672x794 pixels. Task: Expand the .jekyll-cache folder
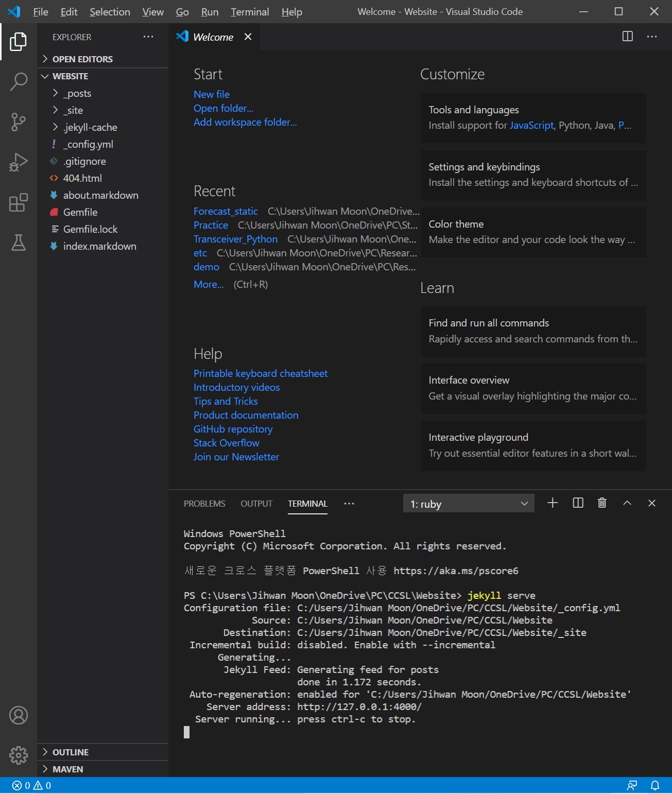pyautogui.click(x=103, y=127)
